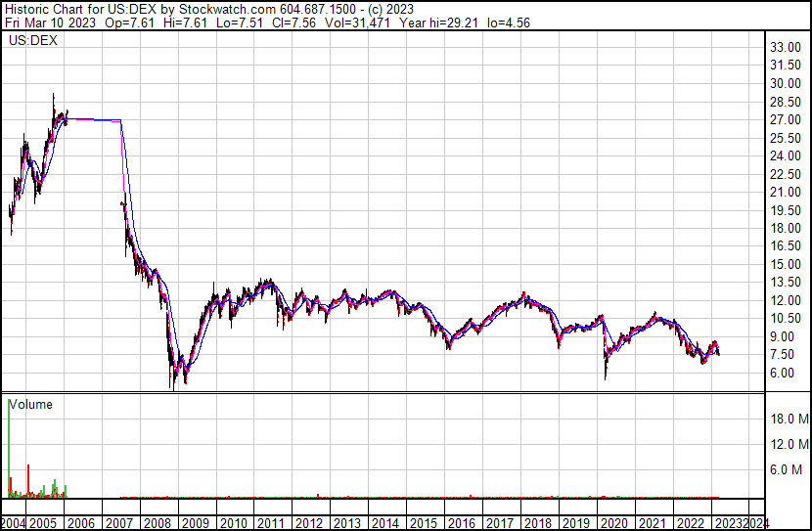Click the 6.0 M volume axis label
The image size is (812, 531).
pos(787,469)
